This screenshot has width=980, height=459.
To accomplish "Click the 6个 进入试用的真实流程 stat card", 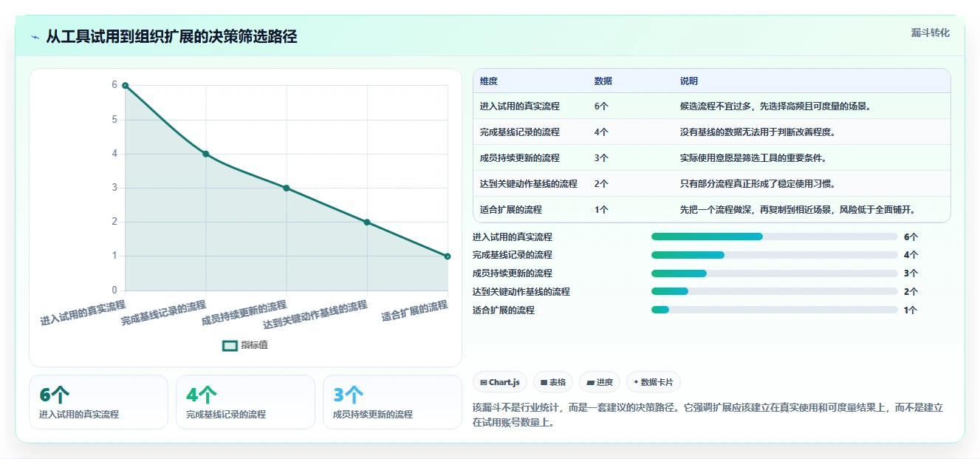I will 98,402.
